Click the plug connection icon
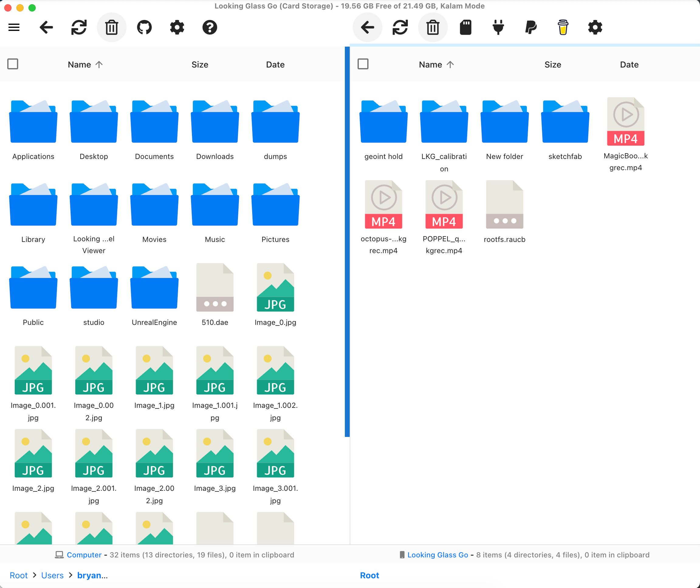700x588 pixels. click(498, 27)
